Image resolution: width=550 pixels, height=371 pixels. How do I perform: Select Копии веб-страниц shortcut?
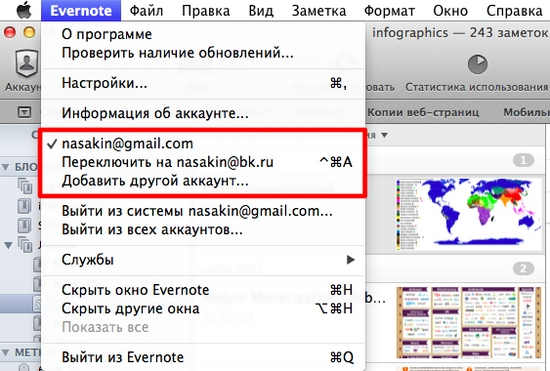(x=423, y=112)
